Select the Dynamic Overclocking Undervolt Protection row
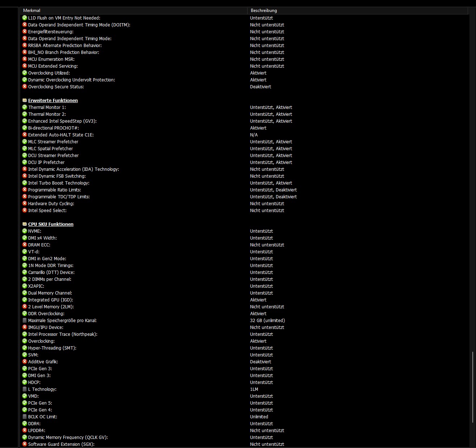This screenshot has width=476, height=448. [245, 80]
